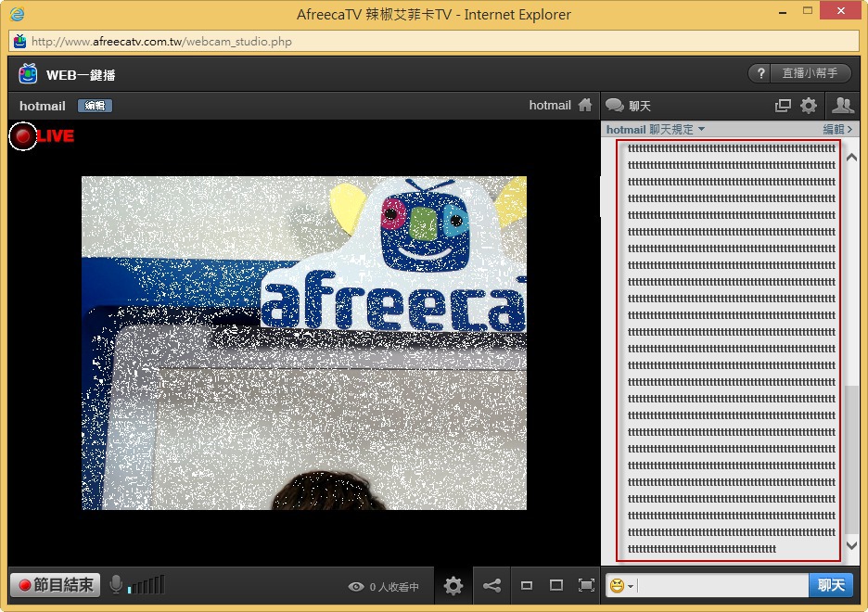This screenshot has width=868, height=612.
Task: Click the chat scroll down arrow
Action: [x=852, y=545]
